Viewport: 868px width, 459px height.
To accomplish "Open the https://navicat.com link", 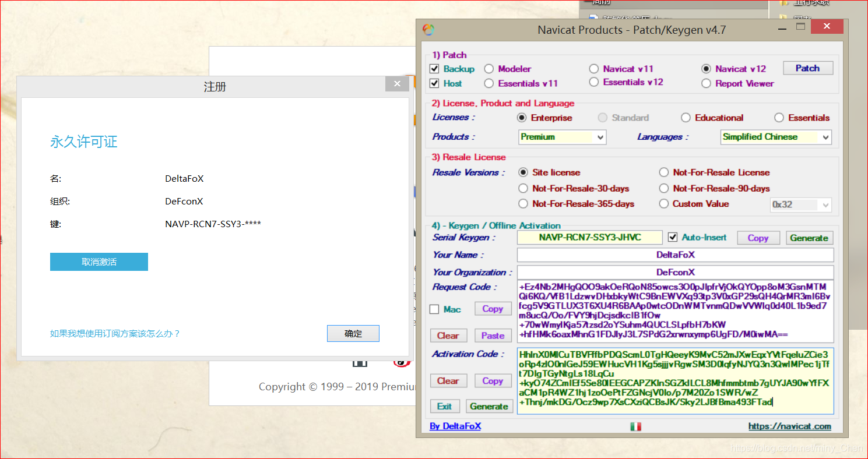I will click(x=790, y=426).
